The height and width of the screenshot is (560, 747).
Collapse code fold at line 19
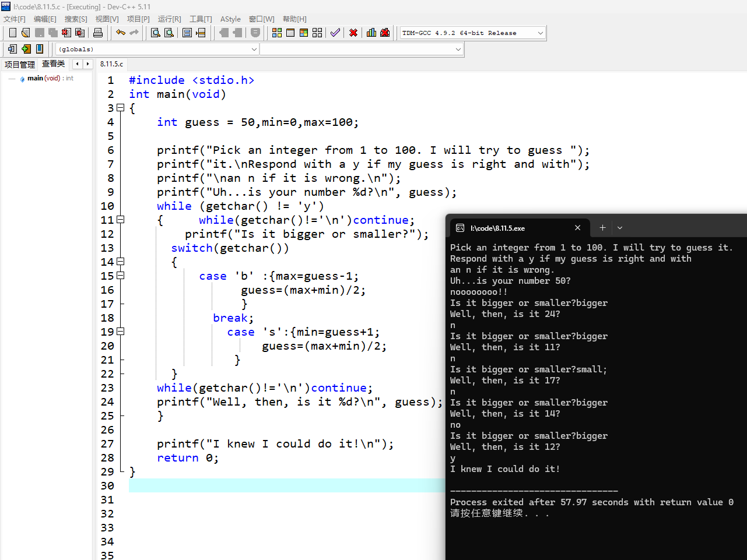121,332
